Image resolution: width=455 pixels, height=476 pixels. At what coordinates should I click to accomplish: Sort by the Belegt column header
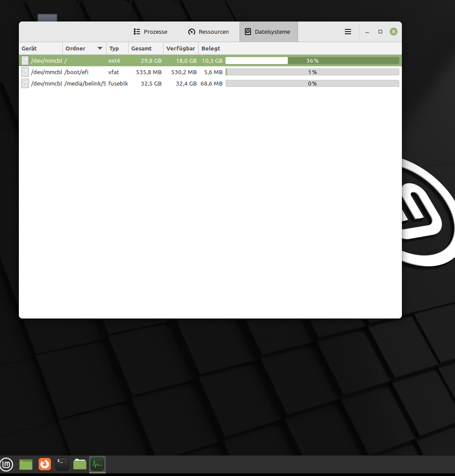coord(211,48)
